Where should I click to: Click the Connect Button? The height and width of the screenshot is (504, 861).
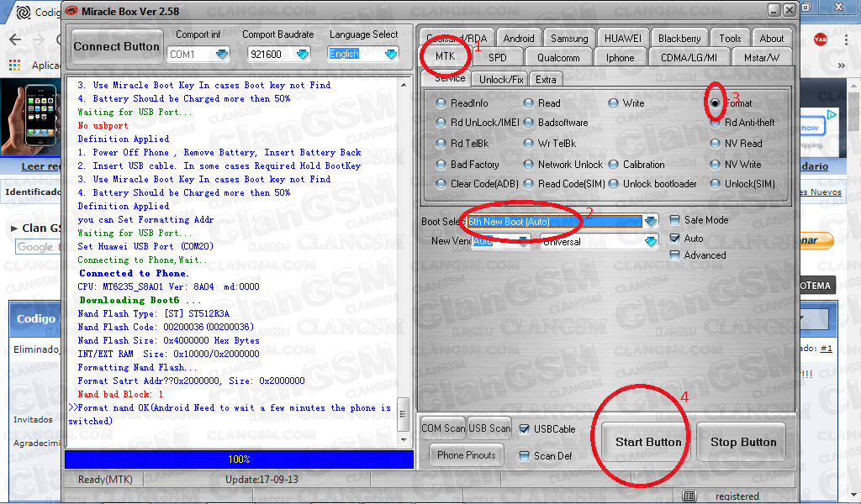pyautogui.click(x=116, y=46)
